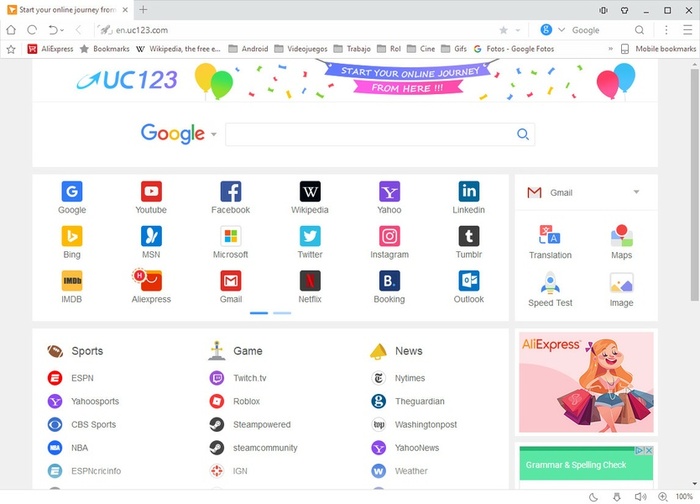Open the Yahoo shortcut tile
This screenshot has width=700, height=504.
[389, 197]
